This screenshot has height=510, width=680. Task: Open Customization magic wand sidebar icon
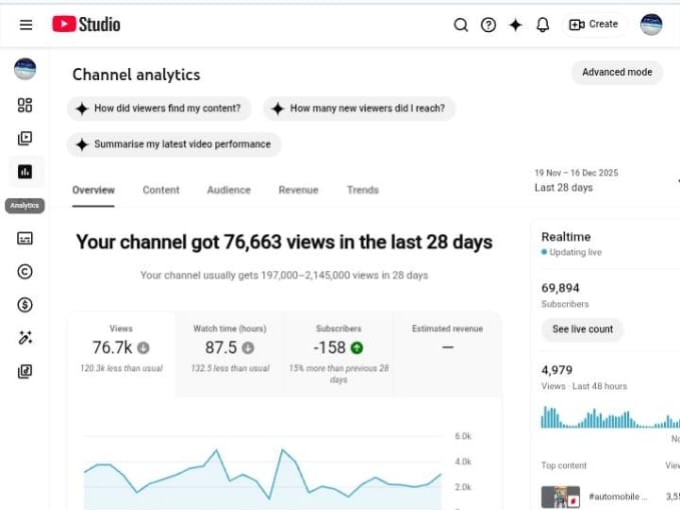[x=25, y=338]
